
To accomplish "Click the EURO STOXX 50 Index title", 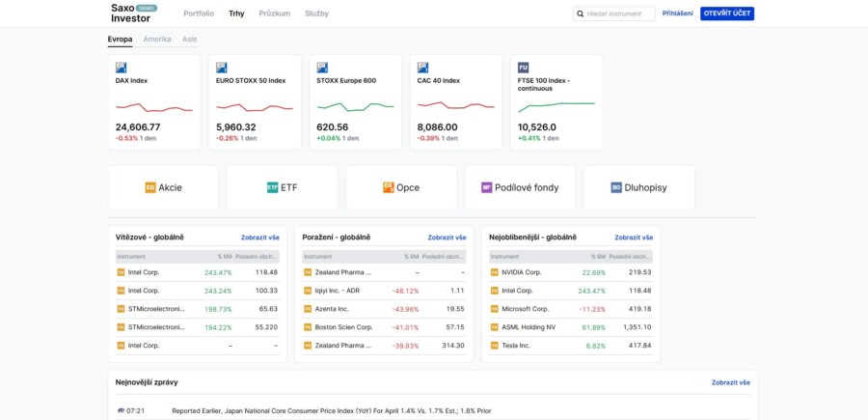I will click(251, 81).
